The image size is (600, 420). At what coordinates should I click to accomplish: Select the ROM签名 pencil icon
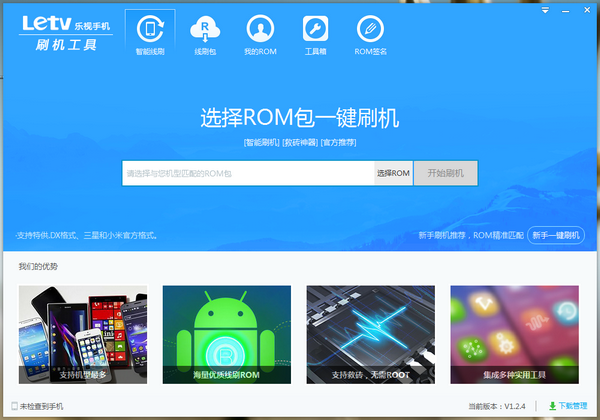pos(370,29)
